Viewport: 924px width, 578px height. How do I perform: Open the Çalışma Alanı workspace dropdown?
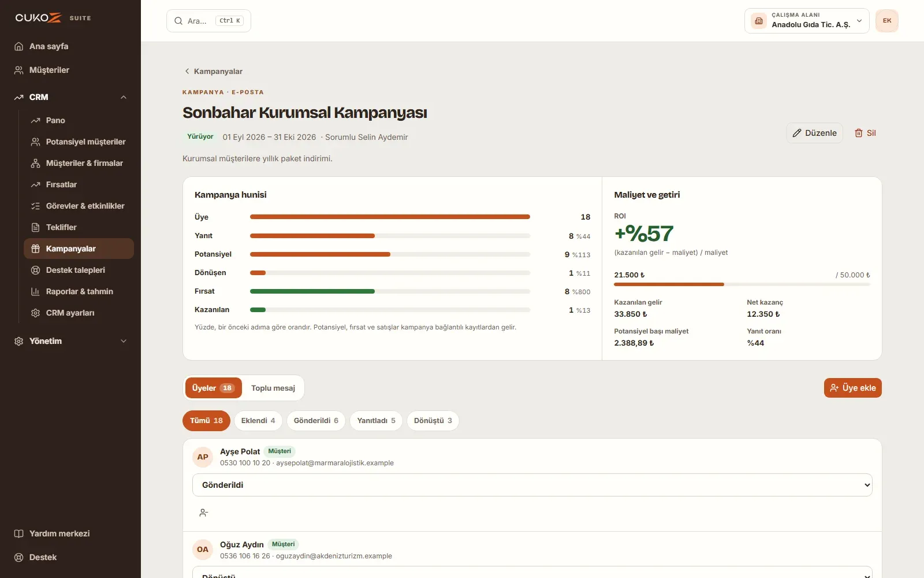807,21
